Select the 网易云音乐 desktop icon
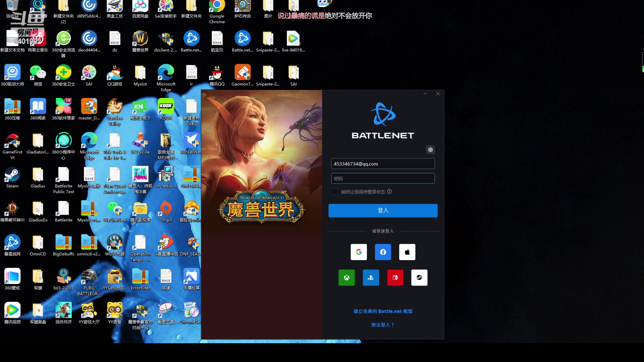The width and height of the screenshot is (644, 362). point(38,42)
